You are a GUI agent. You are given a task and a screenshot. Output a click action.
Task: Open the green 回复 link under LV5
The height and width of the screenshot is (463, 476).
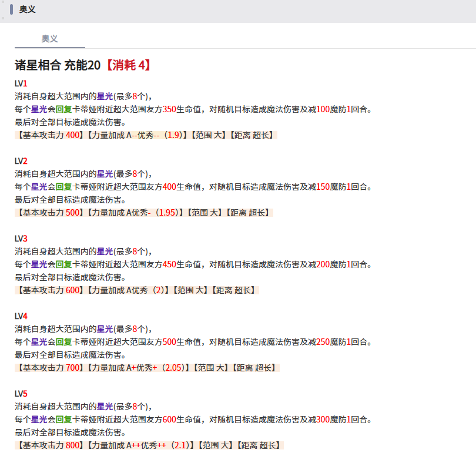coord(63,420)
